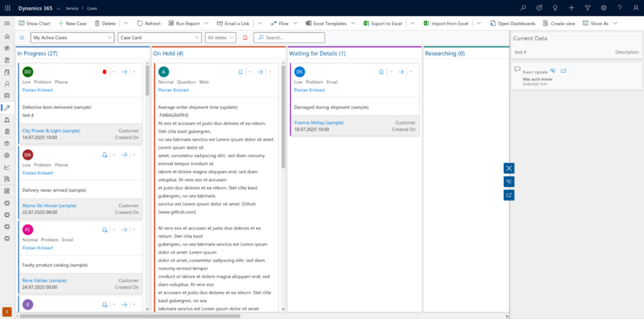The width and height of the screenshot is (644, 319).
Task: Open the All states dropdown
Action: [221, 37]
